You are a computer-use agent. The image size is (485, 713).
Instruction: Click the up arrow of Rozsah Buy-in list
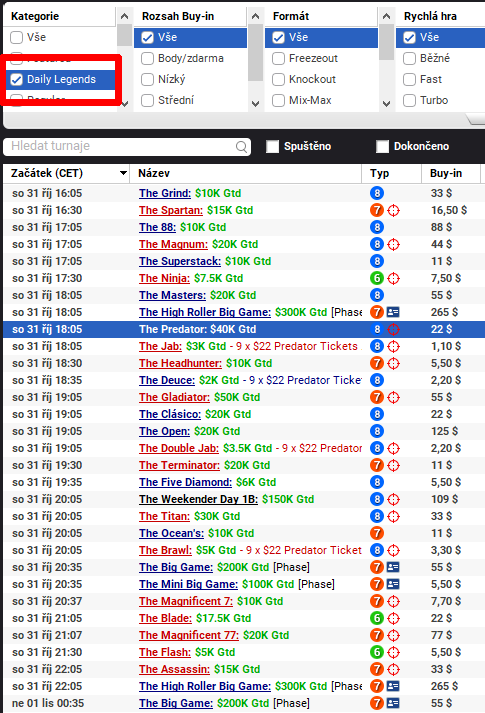coord(255,16)
